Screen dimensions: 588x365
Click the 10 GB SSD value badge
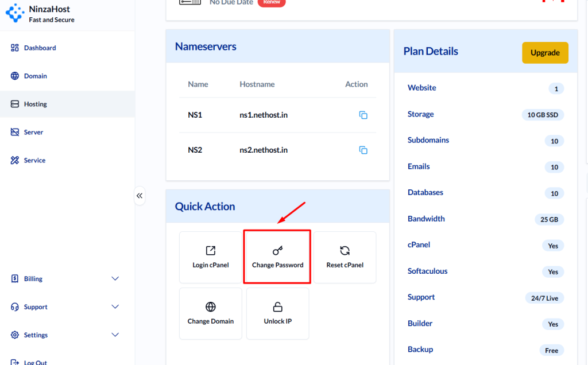pos(543,115)
